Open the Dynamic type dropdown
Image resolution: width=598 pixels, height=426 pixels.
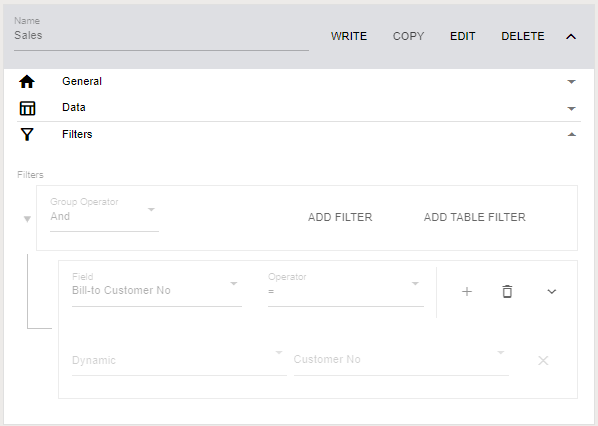179,359
